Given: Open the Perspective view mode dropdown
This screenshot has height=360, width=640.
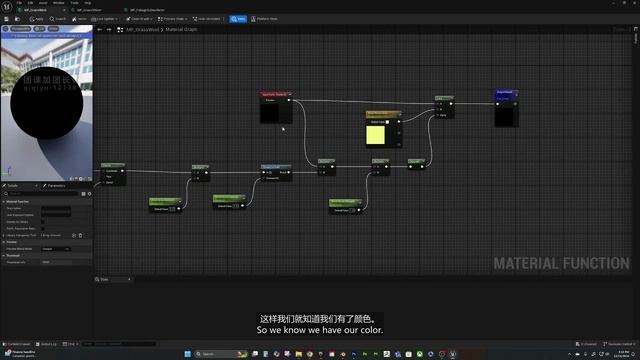Looking at the screenshot, I should [x=20, y=29].
